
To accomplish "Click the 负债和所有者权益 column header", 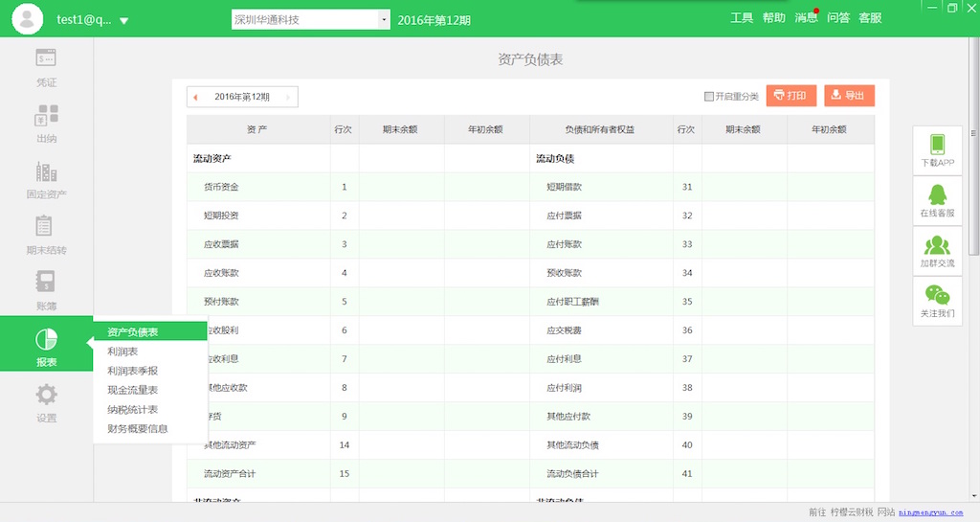I will tap(600, 129).
